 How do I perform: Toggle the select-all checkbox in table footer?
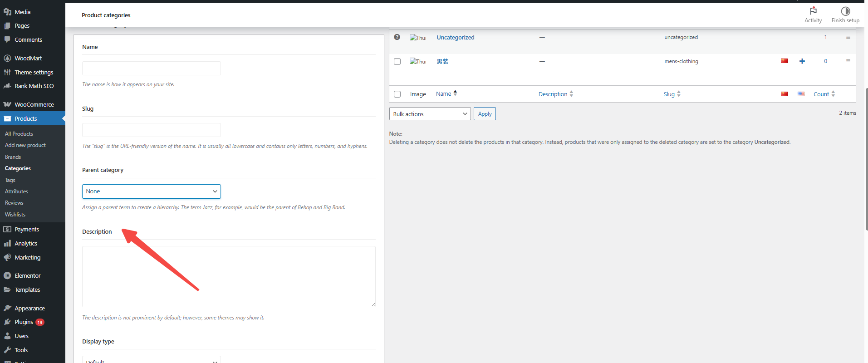point(397,94)
